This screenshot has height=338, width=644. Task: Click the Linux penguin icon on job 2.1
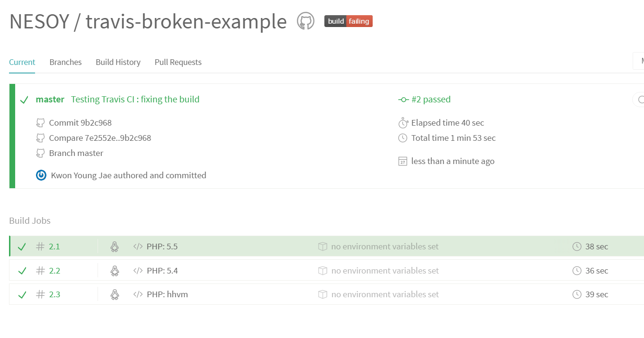click(x=115, y=247)
